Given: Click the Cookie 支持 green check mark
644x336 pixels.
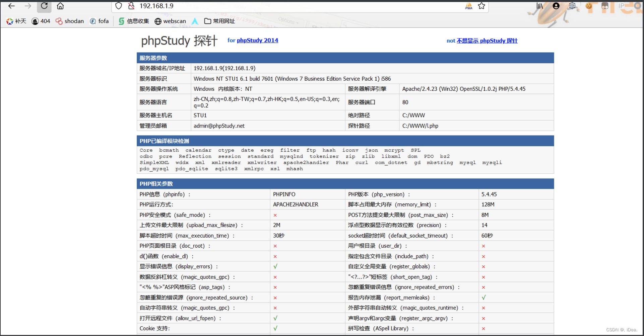Looking at the screenshot, I should [x=275, y=329].
